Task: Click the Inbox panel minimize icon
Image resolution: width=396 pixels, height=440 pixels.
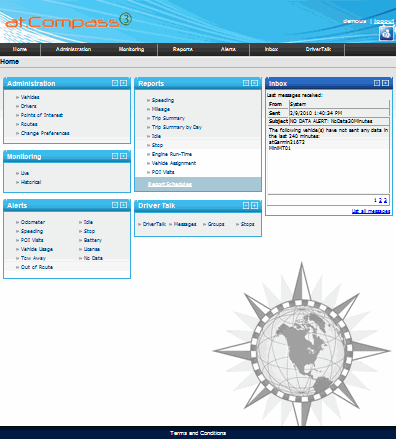Action: click(x=377, y=83)
